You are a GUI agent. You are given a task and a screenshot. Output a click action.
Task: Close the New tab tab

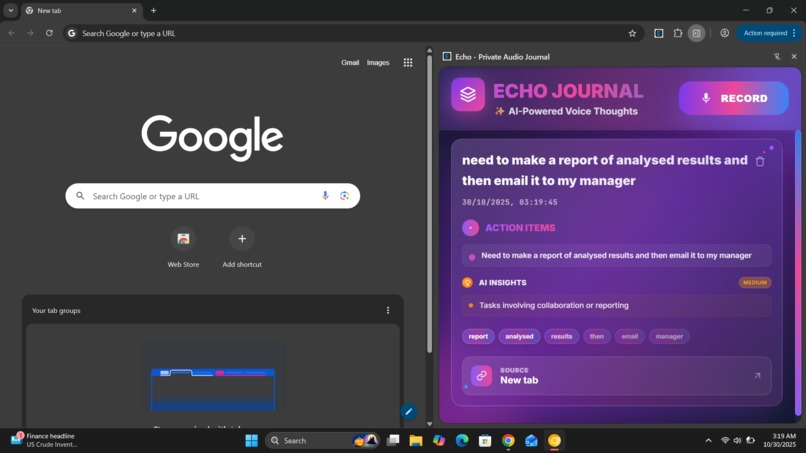pyautogui.click(x=134, y=10)
